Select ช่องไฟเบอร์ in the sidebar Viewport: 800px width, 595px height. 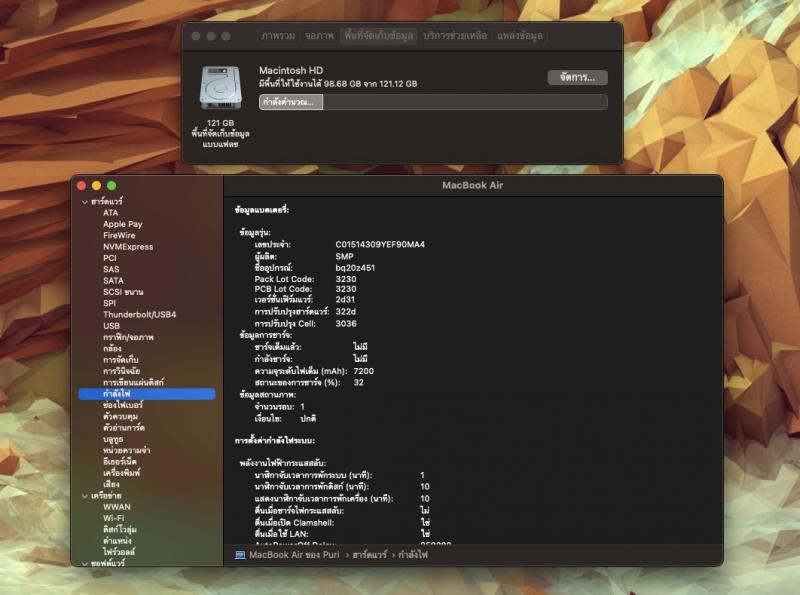pyautogui.click(x=122, y=405)
